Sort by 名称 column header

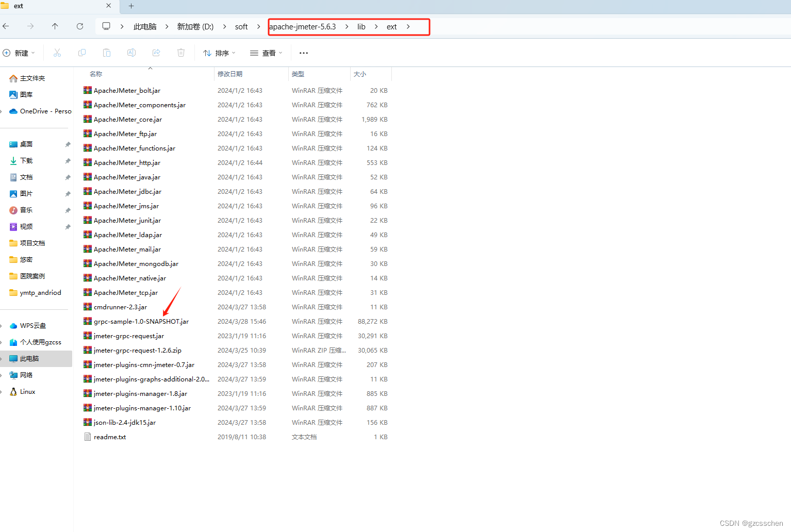click(x=96, y=74)
